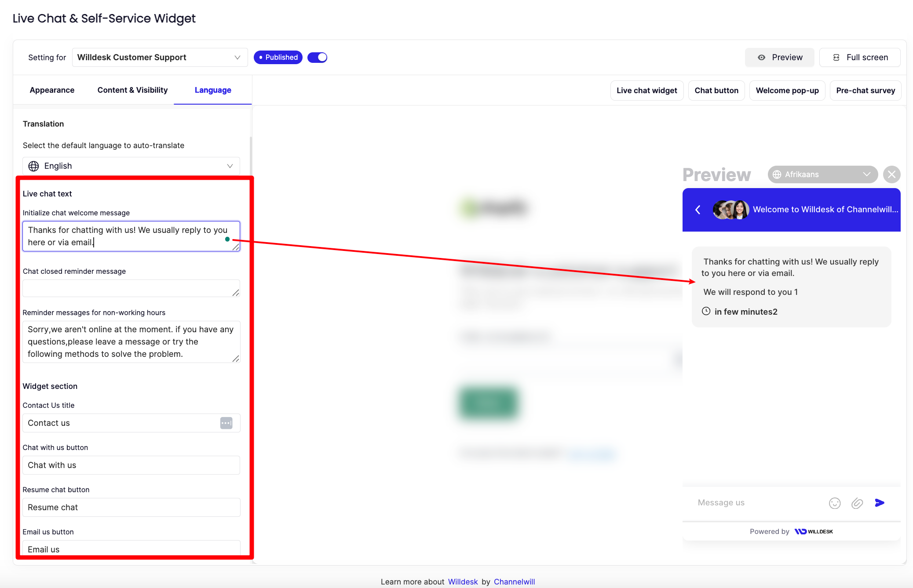Click the dots icon in Contact us field
Screen dimensions: 913x588
[226, 423]
